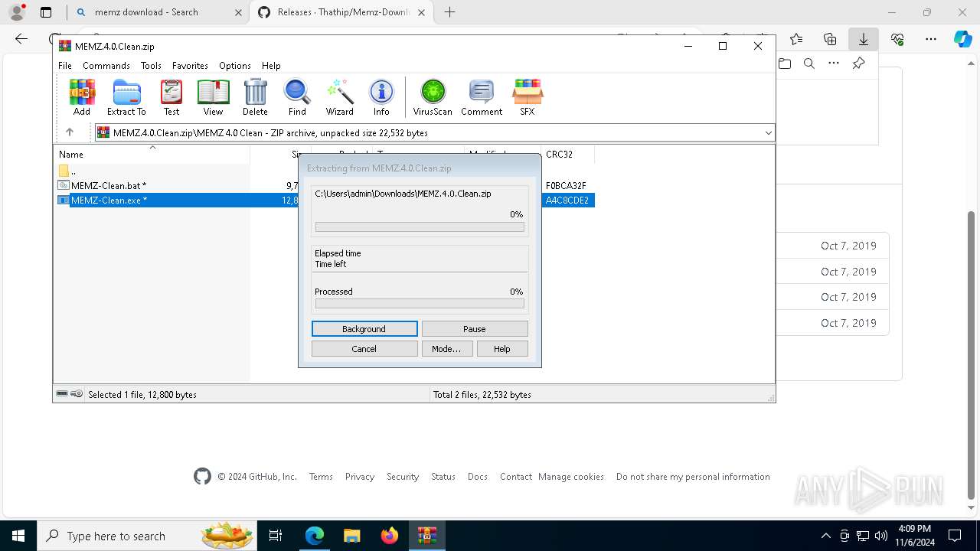The width and height of the screenshot is (980, 551).
Task: Sort by the Name column header
Action: click(x=152, y=155)
